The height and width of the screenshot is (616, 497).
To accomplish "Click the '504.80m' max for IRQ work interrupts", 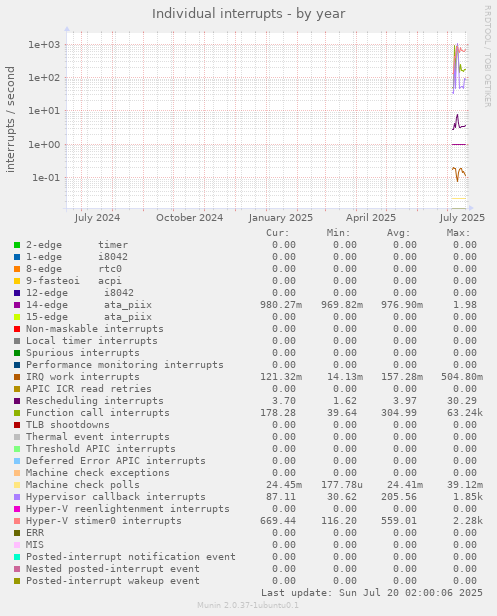I will click(462, 377).
